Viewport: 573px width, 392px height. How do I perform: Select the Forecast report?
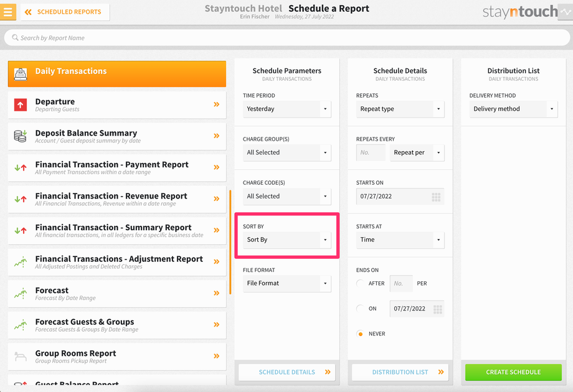[x=117, y=293]
